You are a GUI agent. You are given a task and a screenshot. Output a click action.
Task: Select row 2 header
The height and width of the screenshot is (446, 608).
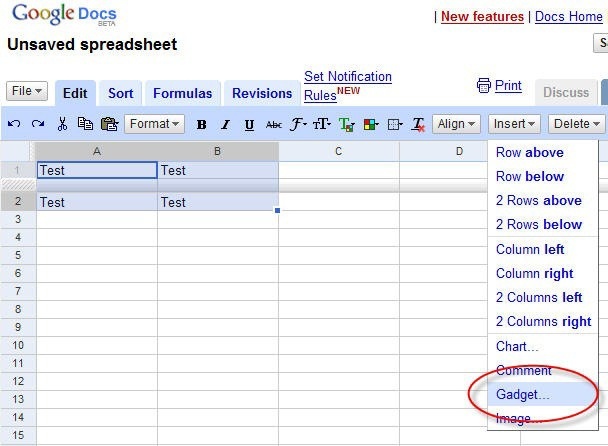(x=18, y=201)
